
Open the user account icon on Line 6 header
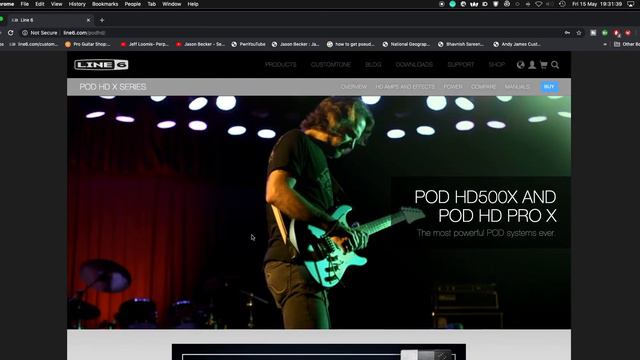[532, 64]
